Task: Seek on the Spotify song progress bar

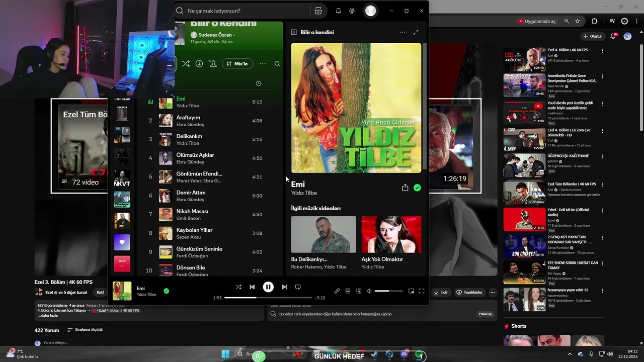Action: (268, 298)
